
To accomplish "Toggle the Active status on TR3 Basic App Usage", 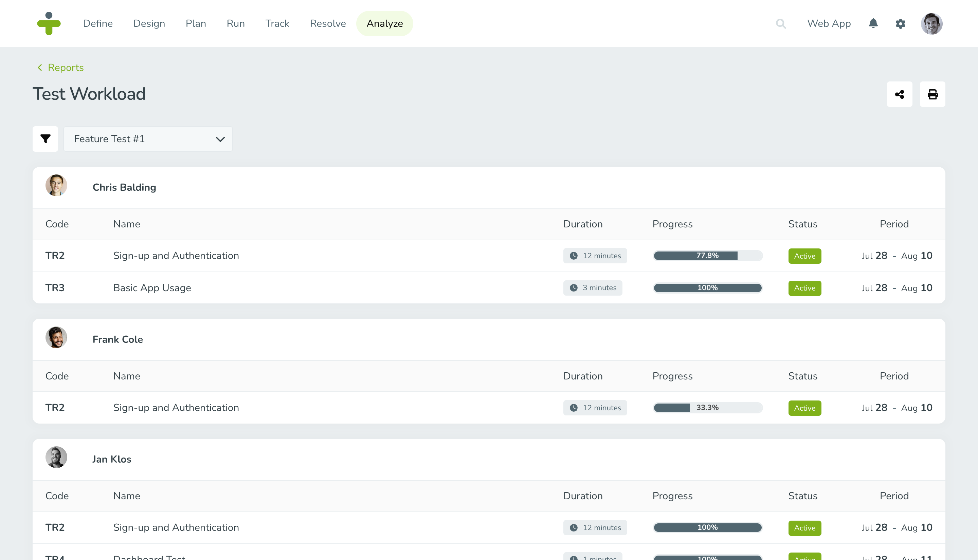I will [804, 288].
